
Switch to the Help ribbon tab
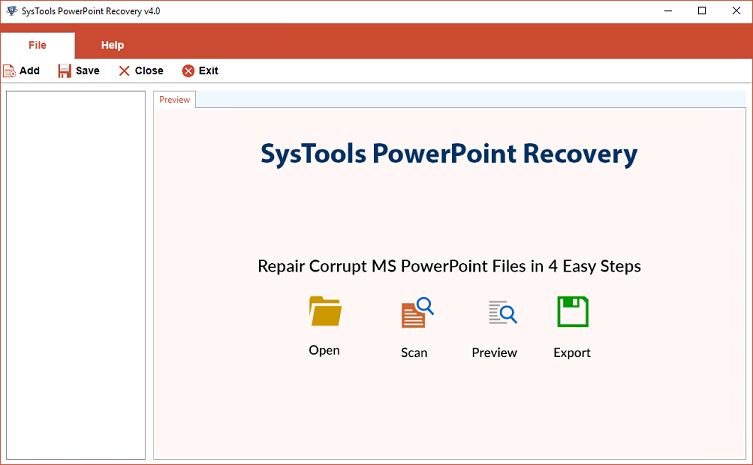pyautogui.click(x=112, y=45)
